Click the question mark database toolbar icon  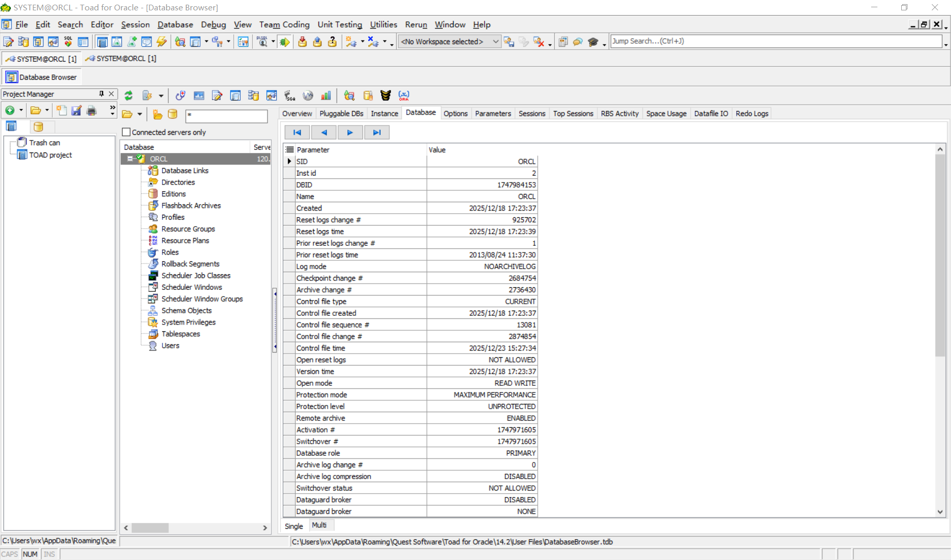(x=332, y=42)
